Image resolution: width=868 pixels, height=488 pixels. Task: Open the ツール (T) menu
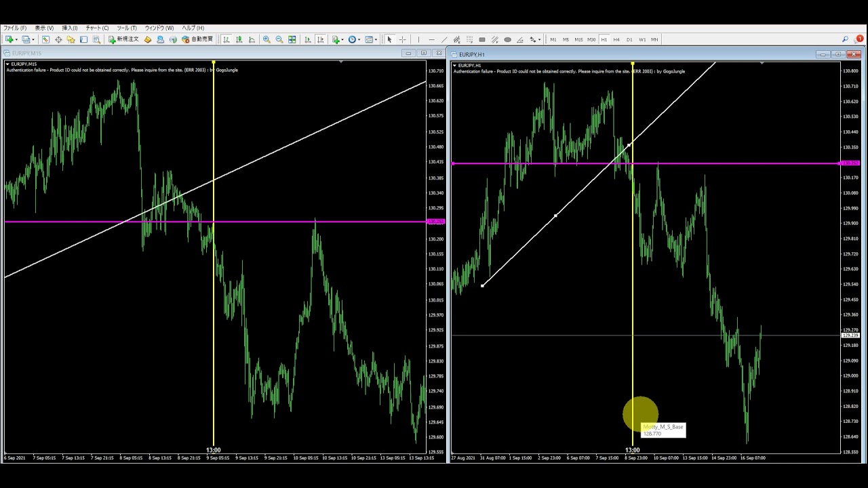click(x=127, y=28)
